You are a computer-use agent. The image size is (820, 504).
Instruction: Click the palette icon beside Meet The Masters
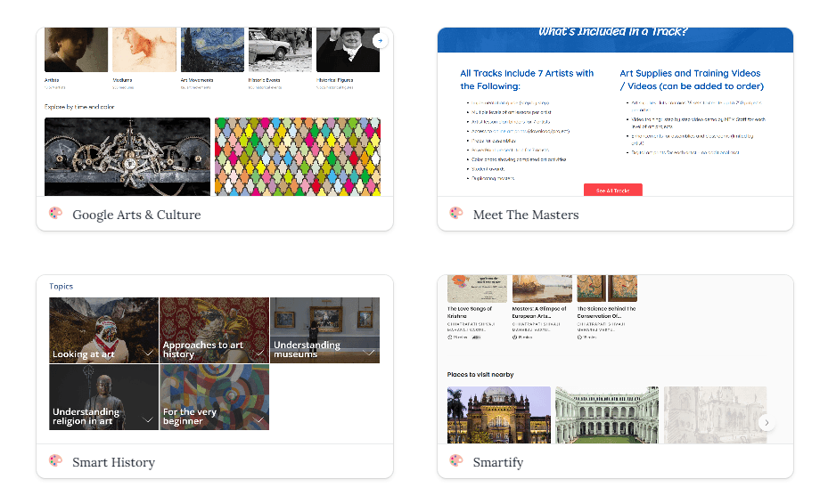click(x=456, y=213)
